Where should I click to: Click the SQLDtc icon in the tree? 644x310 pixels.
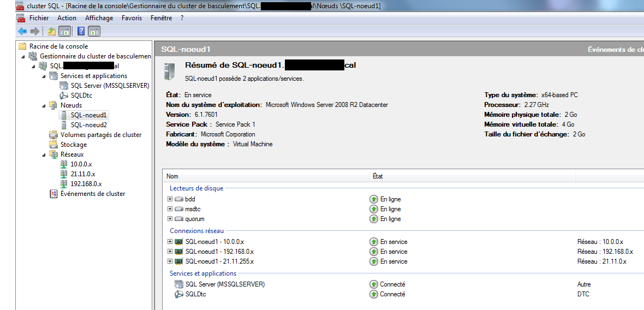point(64,96)
